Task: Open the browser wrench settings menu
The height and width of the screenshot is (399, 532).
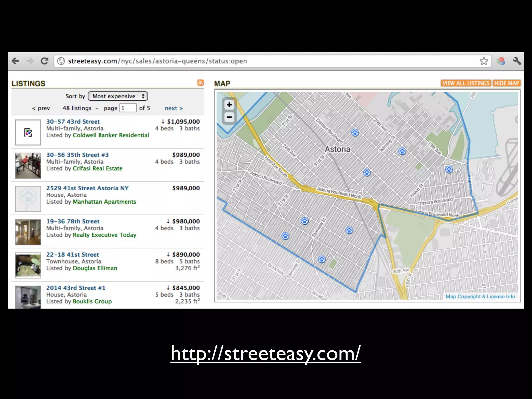Action: point(517,61)
